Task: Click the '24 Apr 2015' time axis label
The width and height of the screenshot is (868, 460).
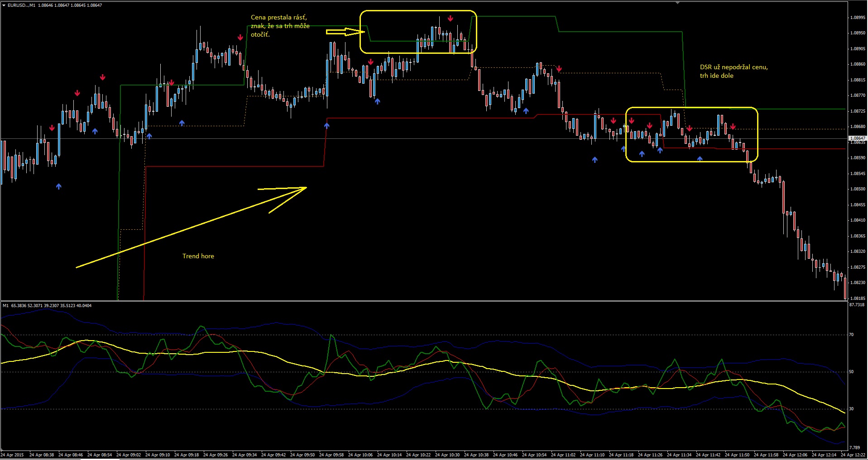Action: pyautogui.click(x=12, y=455)
